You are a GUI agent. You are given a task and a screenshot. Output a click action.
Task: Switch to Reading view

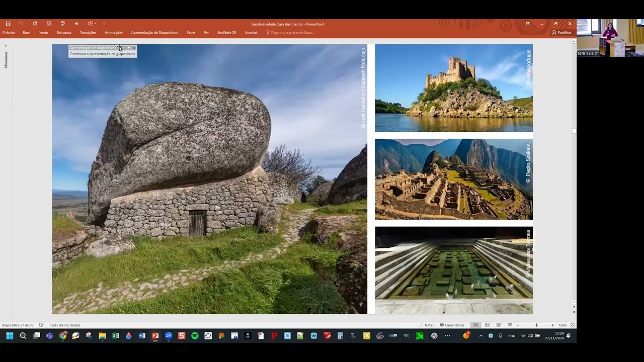(x=499, y=325)
